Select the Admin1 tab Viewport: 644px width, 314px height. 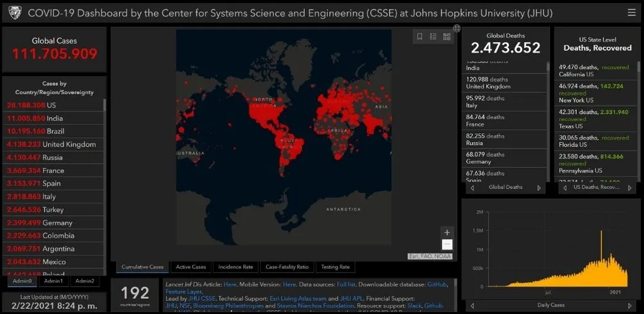pos(53,281)
